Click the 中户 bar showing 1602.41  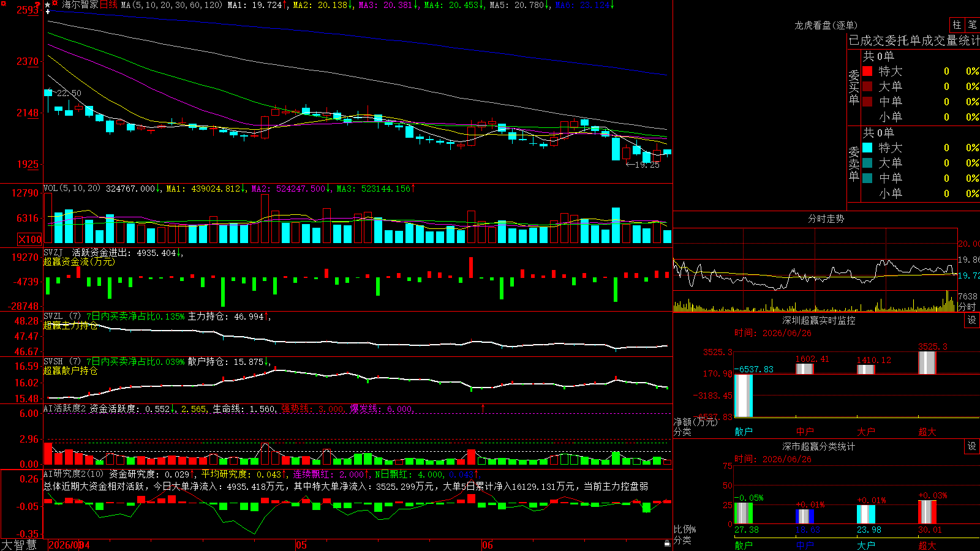pos(805,369)
